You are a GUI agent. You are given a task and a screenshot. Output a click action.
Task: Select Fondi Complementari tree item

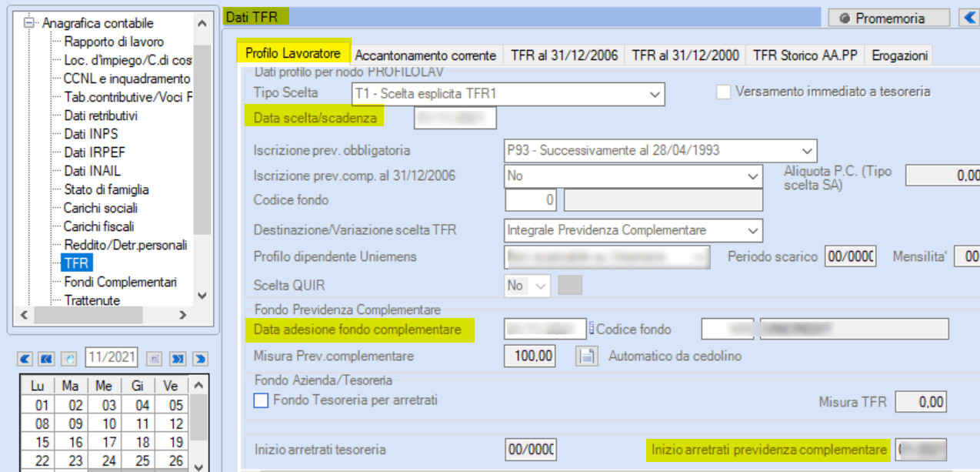pyautogui.click(x=120, y=282)
